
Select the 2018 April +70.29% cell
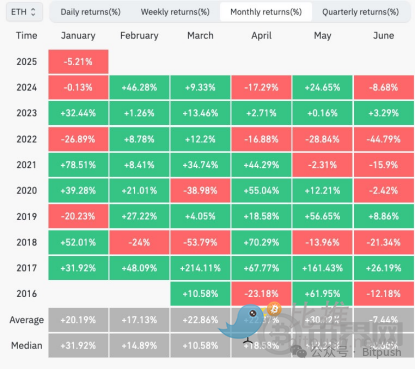[261, 242]
